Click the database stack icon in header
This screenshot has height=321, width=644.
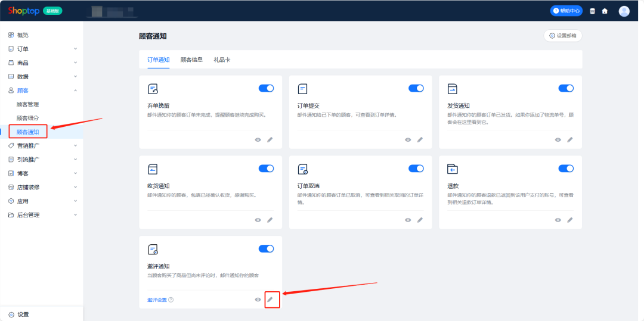pyautogui.click(x=592, y=11)
